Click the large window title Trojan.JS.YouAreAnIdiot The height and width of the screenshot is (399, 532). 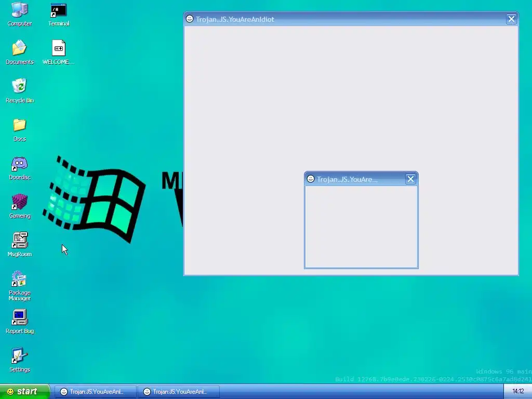(x=235, y=19)
